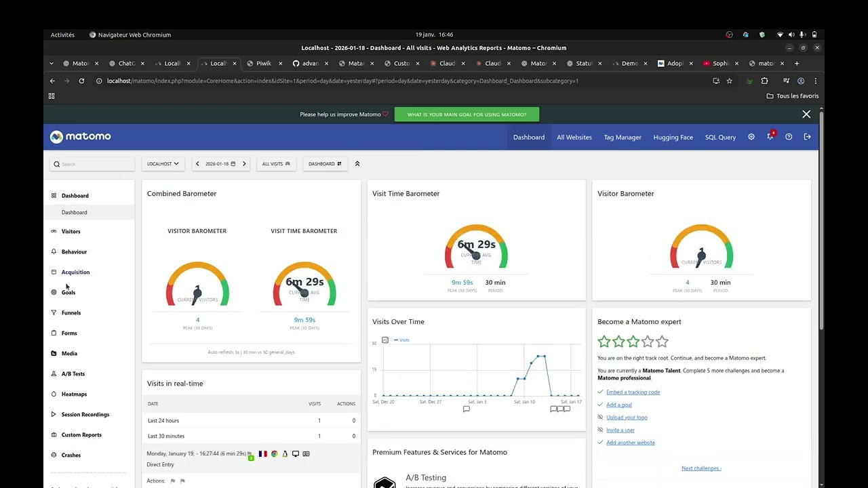The height and width of the screenshot is (488, 868).
Task: Open the administration gear icon
Action: point(751,137)
